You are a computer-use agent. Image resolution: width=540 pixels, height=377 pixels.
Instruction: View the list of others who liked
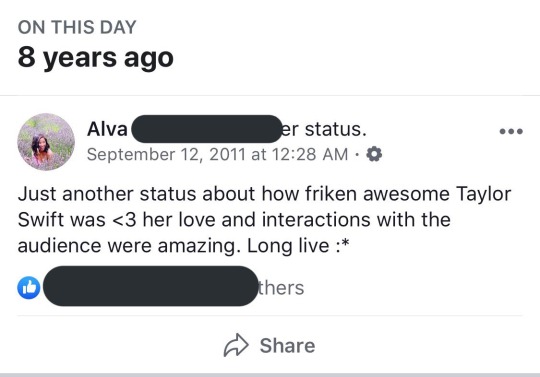tap(281, 288)
